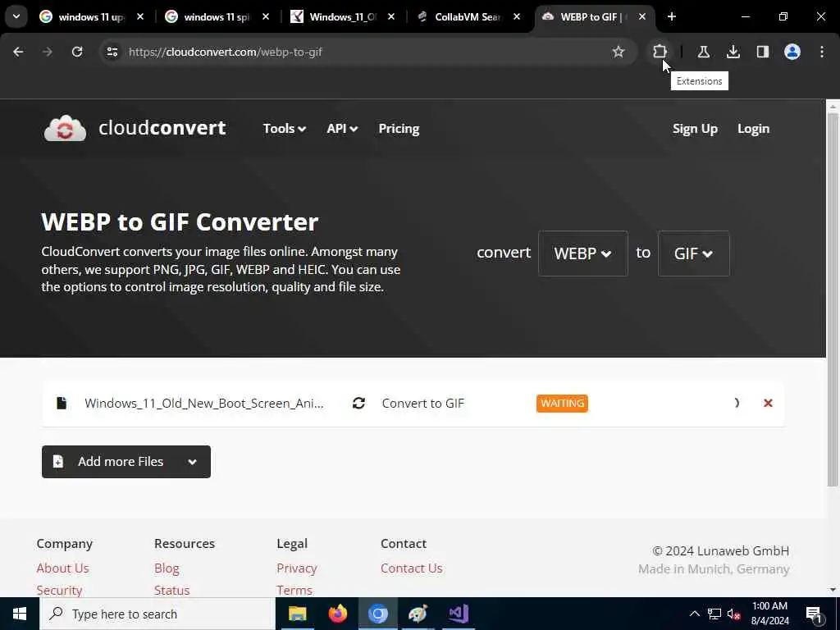Expand the Add more Files dropdown arrow

coord(192,462)
